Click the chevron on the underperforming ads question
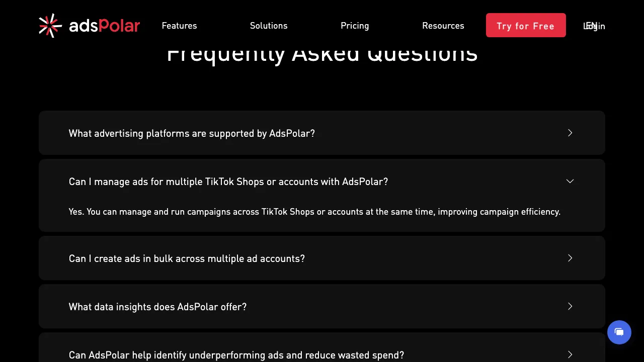Screen dimensions: 644x362 pyautogui.click(x=570, y=354)
